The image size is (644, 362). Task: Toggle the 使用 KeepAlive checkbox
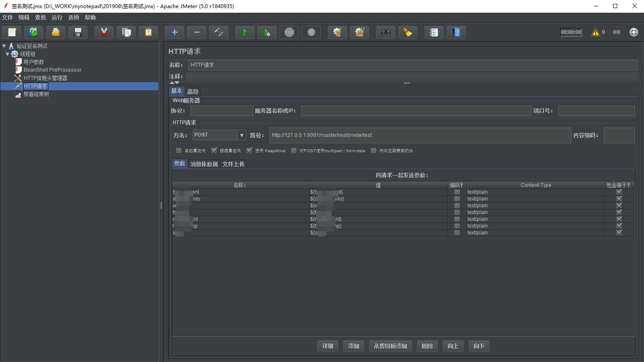249,150
